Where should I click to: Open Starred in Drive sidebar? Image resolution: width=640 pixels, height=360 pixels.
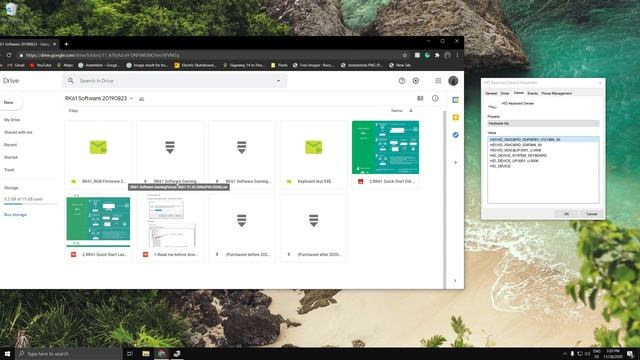point(11,157)
